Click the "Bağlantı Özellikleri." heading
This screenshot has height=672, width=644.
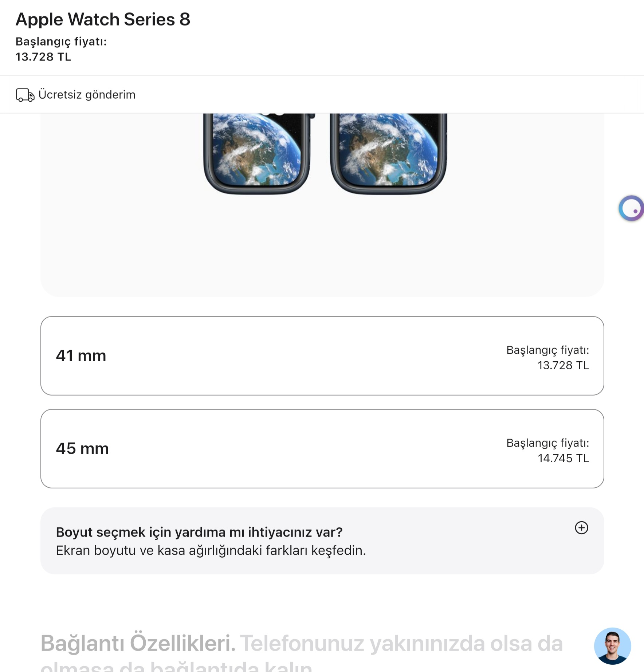(x=138, y=643)
